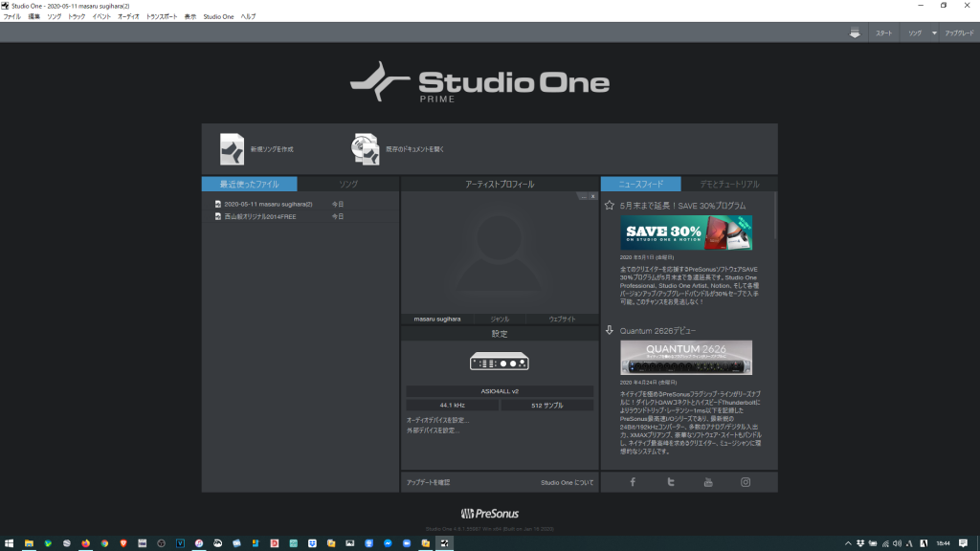Open Dropbox app from the taskbar
Viewport: 980px width, 551px height.
(312, 543)
